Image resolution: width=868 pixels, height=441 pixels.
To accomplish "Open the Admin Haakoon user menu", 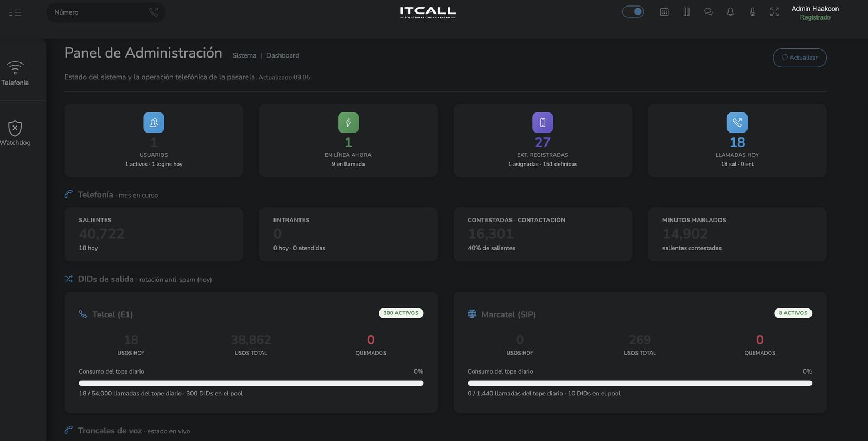I will tap(815, 9).
